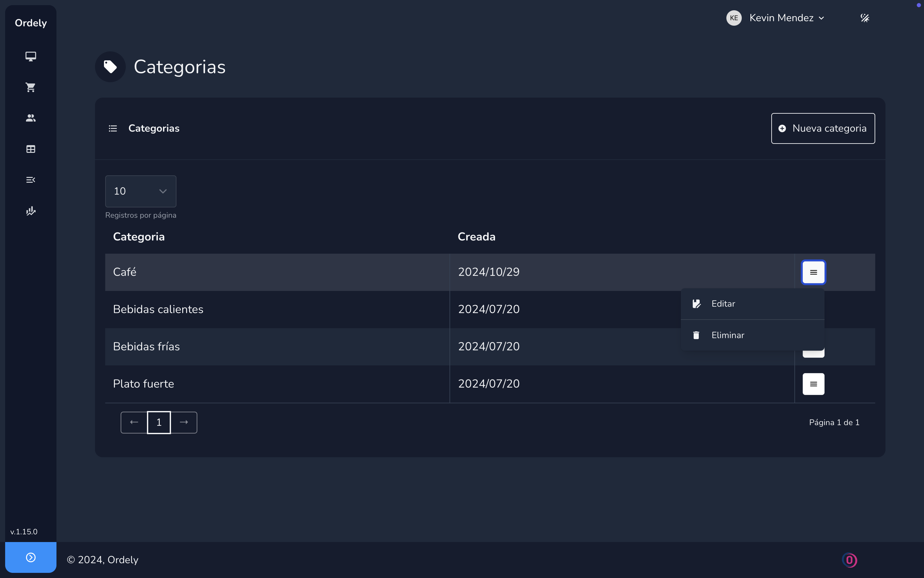
Task: Open the Kevin Mendez user dropdown
Action: (787, 18)
